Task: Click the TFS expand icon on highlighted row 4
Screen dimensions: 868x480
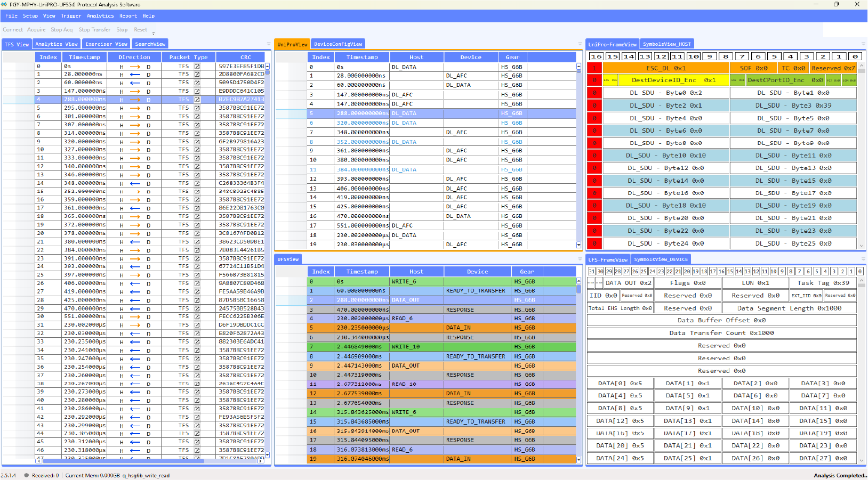Action: pyautogui.click(x=198, y=99)
